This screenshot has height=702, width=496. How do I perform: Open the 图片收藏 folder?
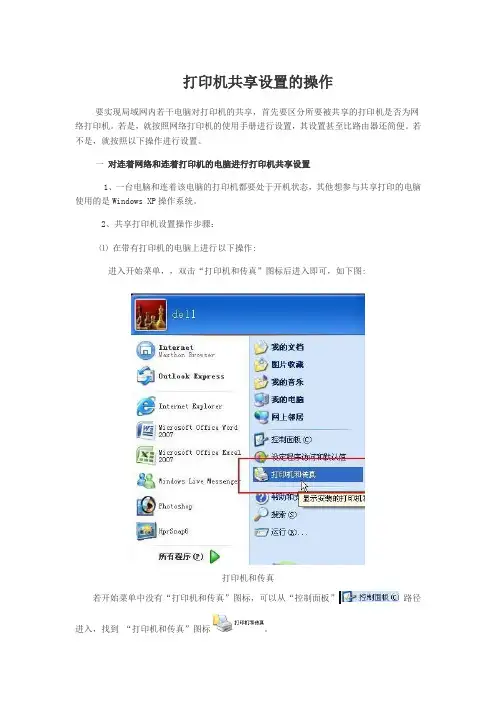(279, 364)
